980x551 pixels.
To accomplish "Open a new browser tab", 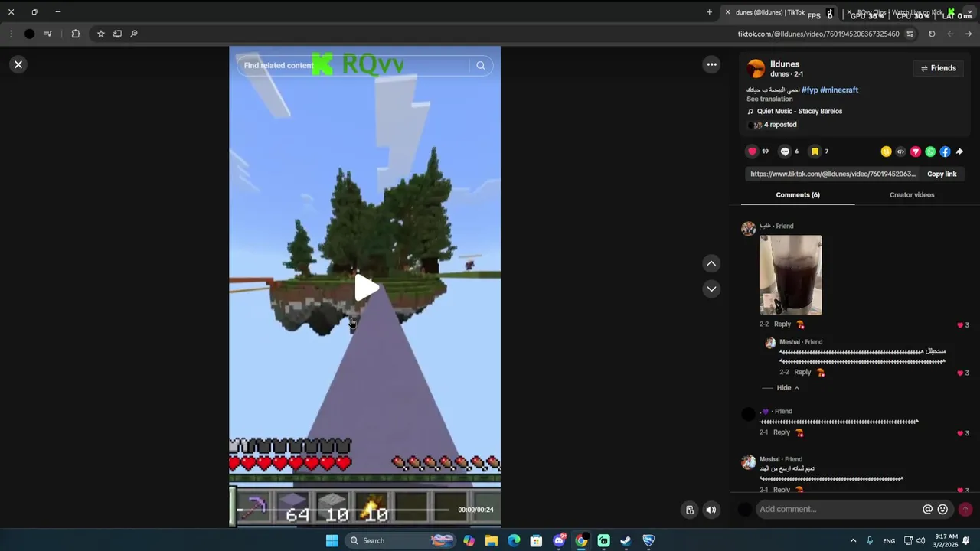I will pos(709,12).
